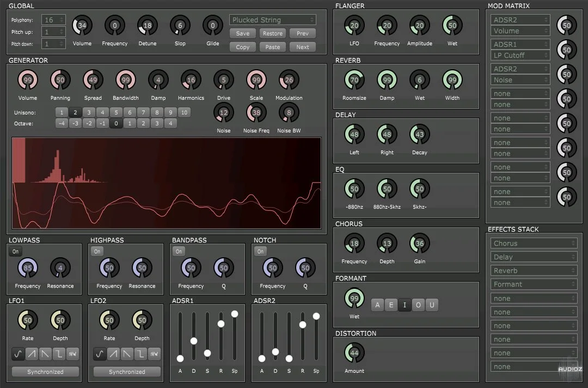The image size is (588, 388).
Task: Toggle LFO2 Synchronized button
Action: 127,372
